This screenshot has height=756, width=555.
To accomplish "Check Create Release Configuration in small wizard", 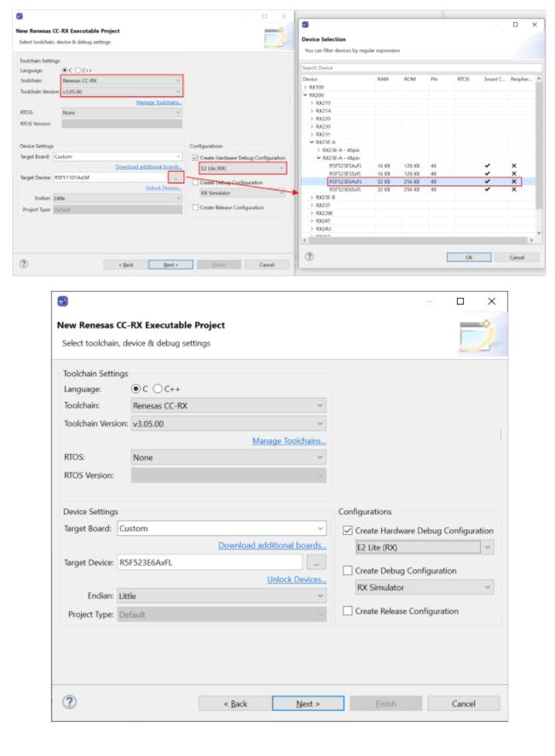I will 195,207.
